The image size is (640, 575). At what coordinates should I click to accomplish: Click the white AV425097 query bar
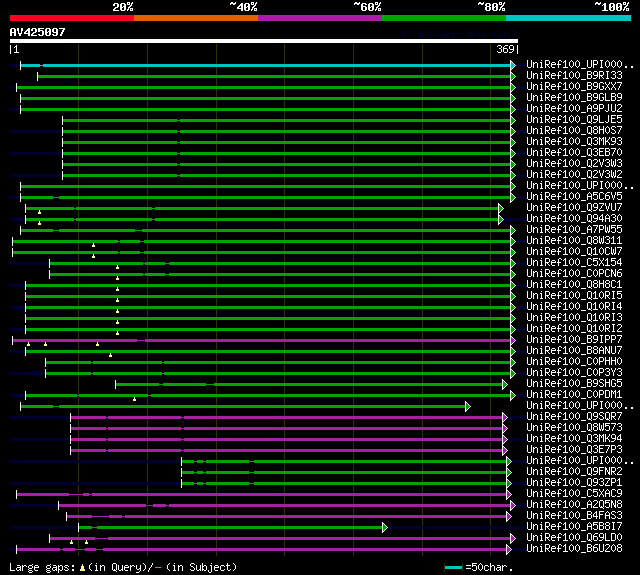[x=263, y=41]
